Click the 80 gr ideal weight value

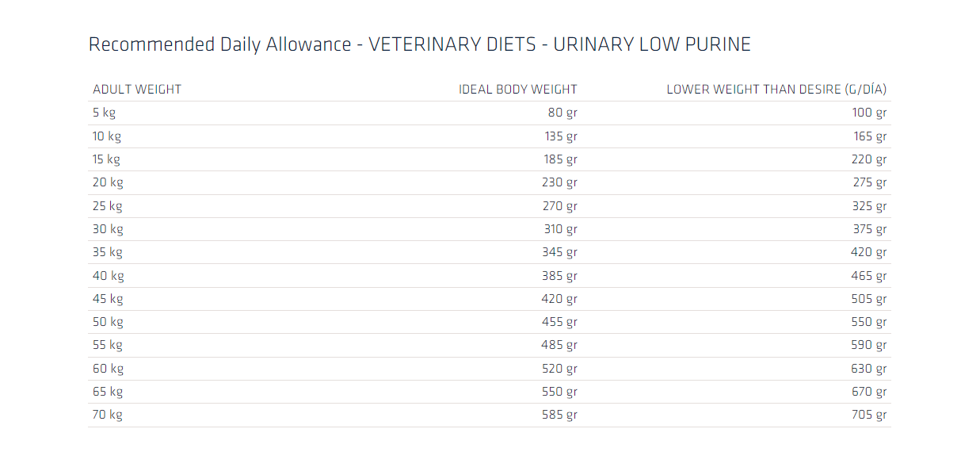tap(562, 113)
